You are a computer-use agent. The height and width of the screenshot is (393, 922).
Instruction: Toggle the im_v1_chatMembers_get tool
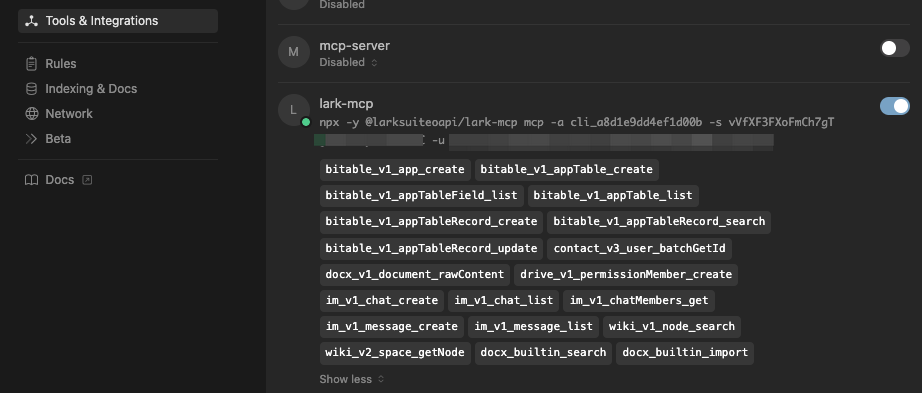pos(639,301)
